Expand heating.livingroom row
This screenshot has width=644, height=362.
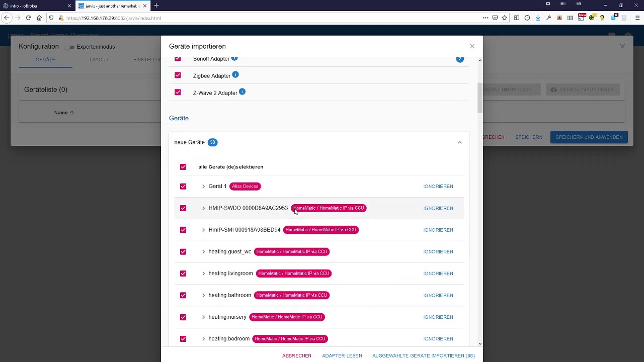203,274
